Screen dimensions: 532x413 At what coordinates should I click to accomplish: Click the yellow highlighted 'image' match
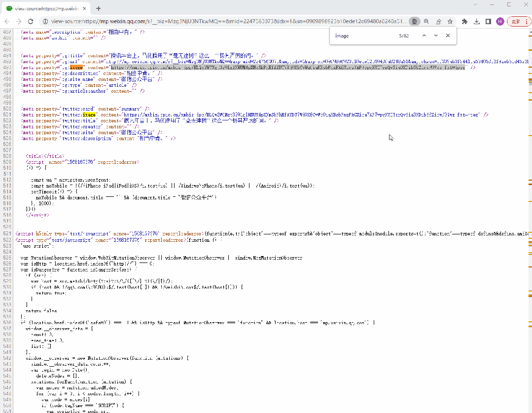[89, 115]
